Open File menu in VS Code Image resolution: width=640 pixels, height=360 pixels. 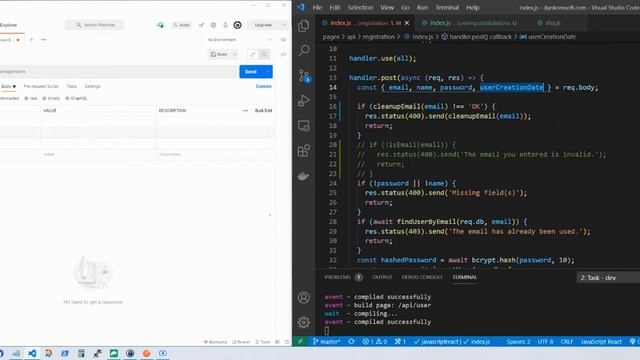click(x=317, y=7)
